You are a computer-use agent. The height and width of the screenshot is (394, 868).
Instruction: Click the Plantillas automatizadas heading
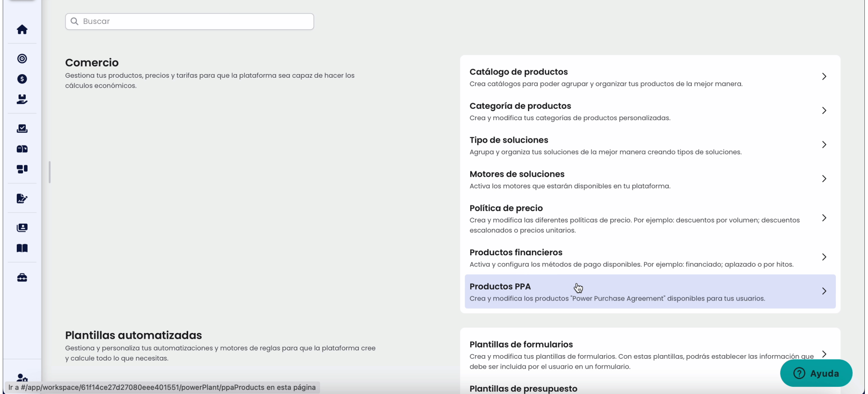click(133, 335)
